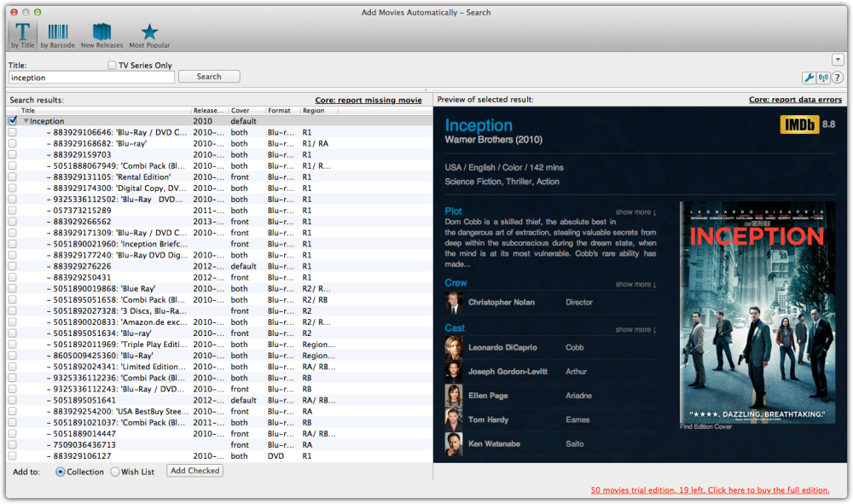Sort by the Cover column header
The width and height of the screenshot is (853, 504).
pos(247,110)
